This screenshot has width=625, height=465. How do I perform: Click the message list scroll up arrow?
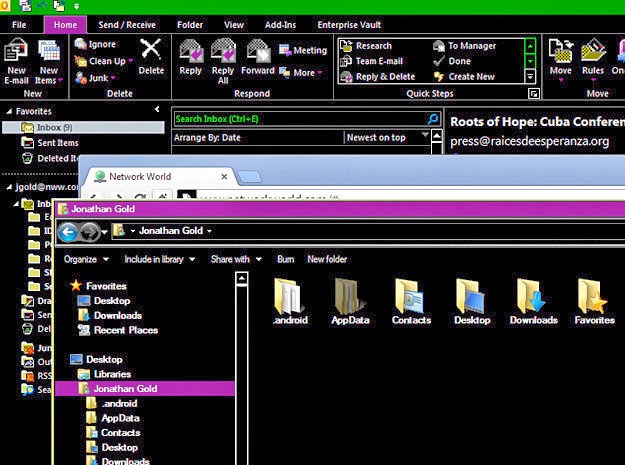pyautogui.click(x=437, y=136)
